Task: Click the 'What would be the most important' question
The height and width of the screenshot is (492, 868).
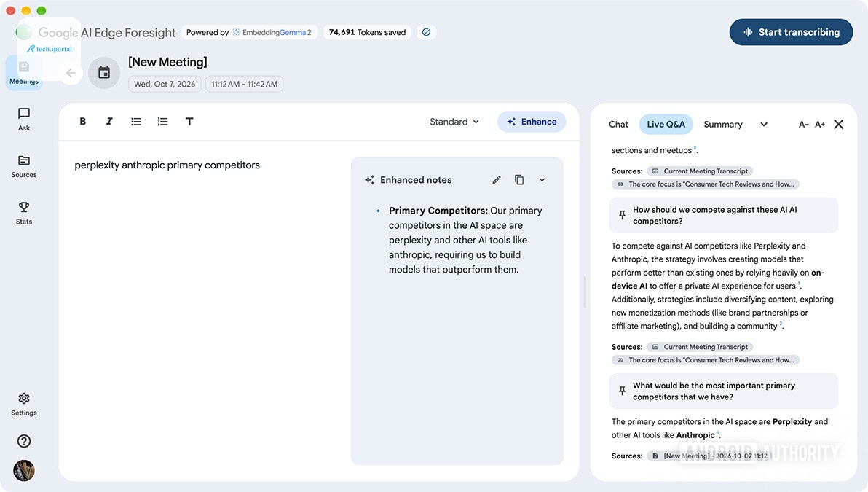Action: point(714,391)
